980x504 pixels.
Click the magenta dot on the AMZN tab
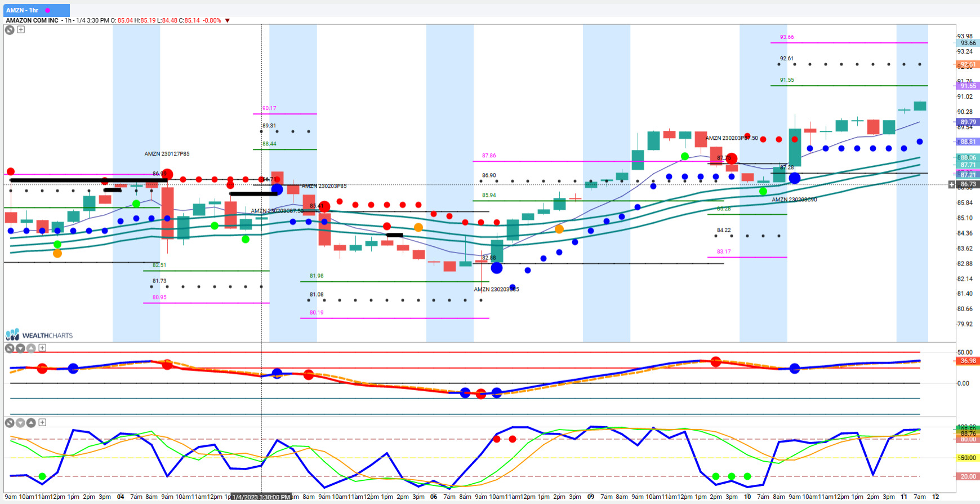(x=47, y=10)
